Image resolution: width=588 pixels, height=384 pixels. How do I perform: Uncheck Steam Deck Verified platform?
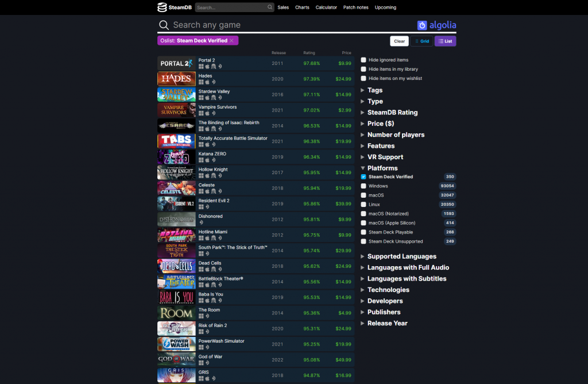point(363,177)
